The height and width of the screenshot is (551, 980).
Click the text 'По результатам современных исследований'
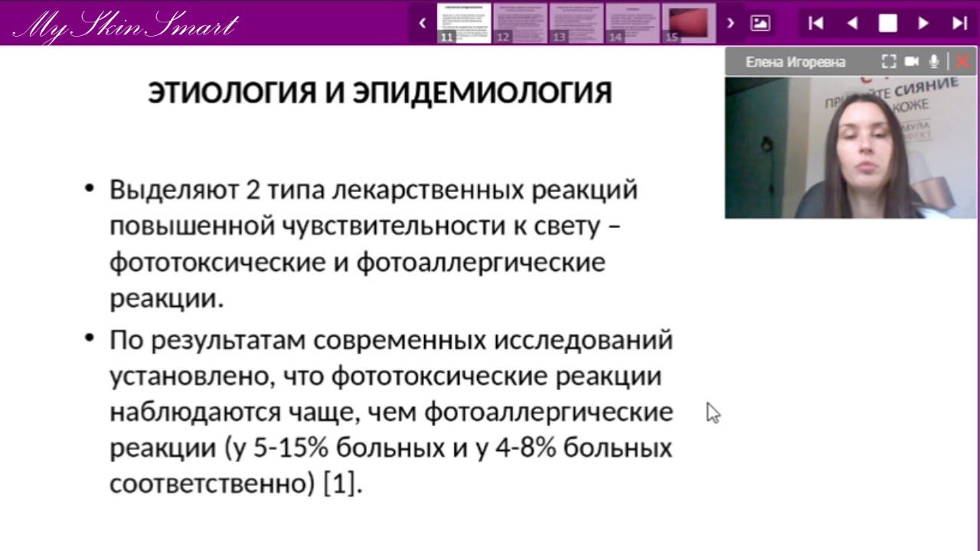tap(391, 339)
